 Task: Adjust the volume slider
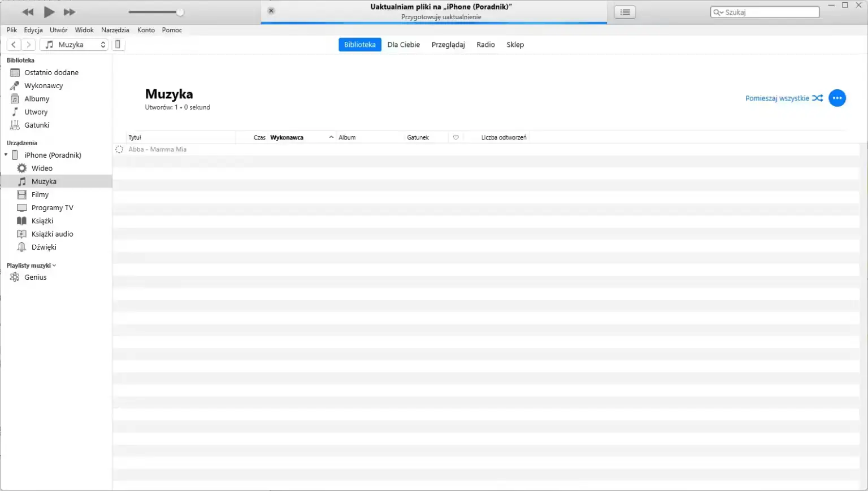[180, 11]
